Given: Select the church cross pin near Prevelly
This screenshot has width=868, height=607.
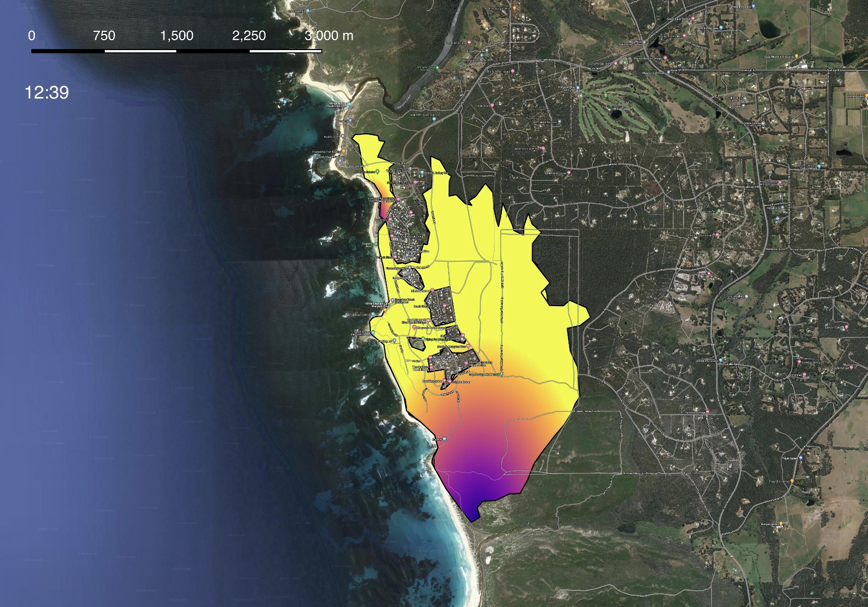Looking at the screenshot, I should (x=410, y=169).
